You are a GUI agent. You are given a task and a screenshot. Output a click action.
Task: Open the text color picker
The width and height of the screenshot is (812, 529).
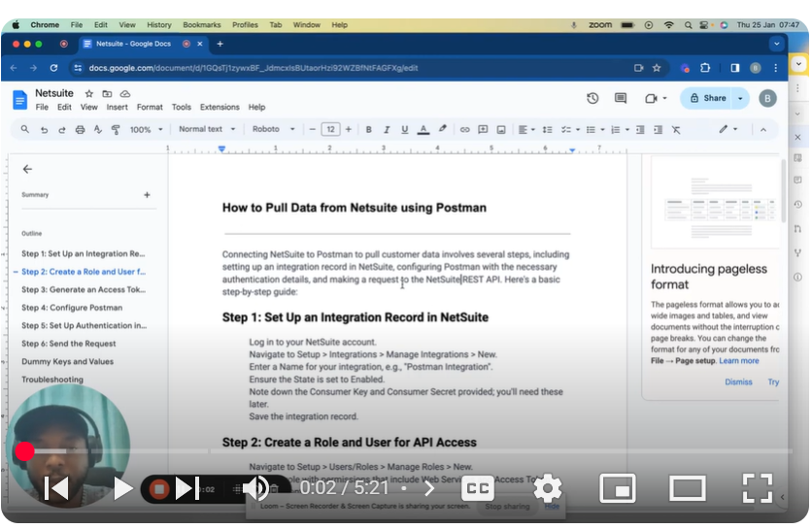tap(423, 129)
